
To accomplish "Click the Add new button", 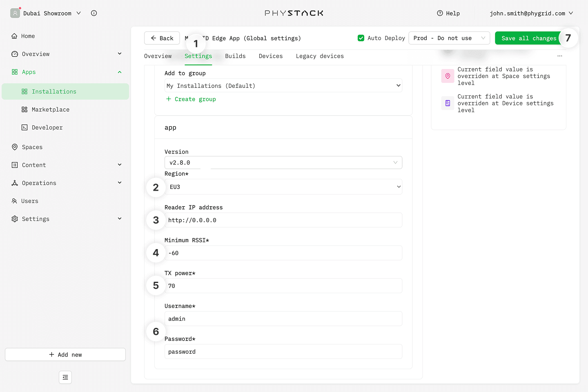I will [x=65, y=354].
